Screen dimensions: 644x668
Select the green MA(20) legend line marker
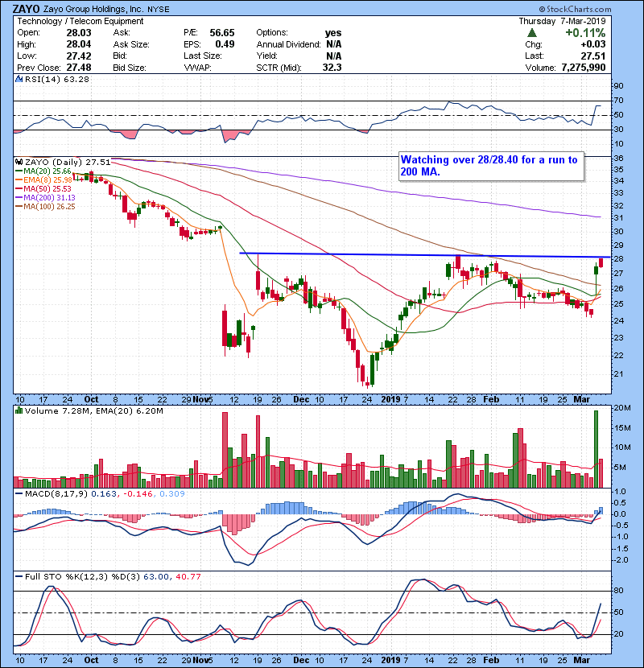pyautogui.click(x=19, y=171)
